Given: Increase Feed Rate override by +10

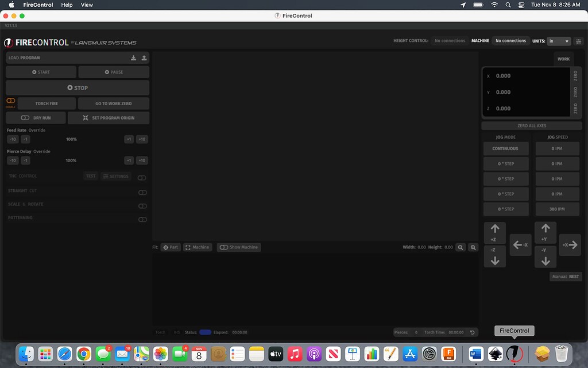Looking at the screenshot, I should click(x=142, y=139).
